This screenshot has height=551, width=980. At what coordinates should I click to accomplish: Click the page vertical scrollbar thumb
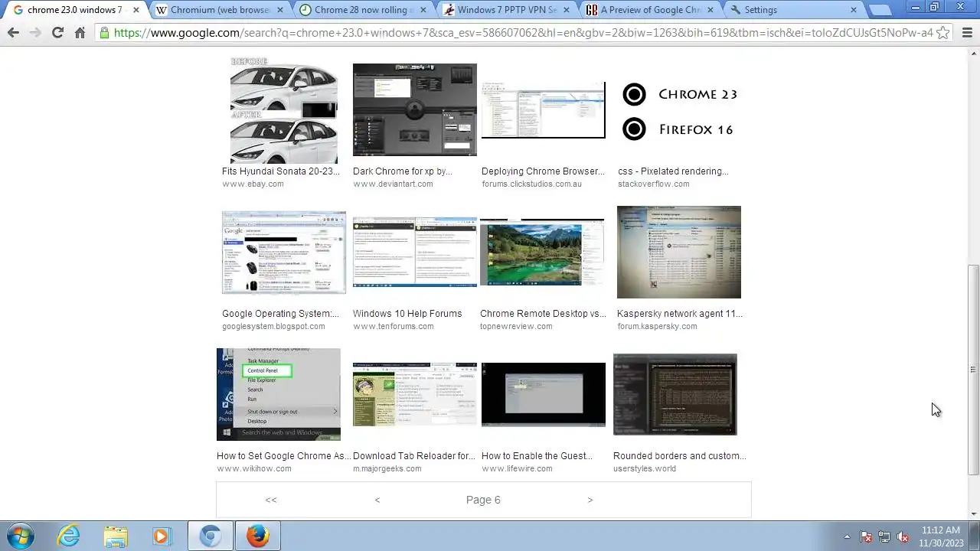[973, 370]
